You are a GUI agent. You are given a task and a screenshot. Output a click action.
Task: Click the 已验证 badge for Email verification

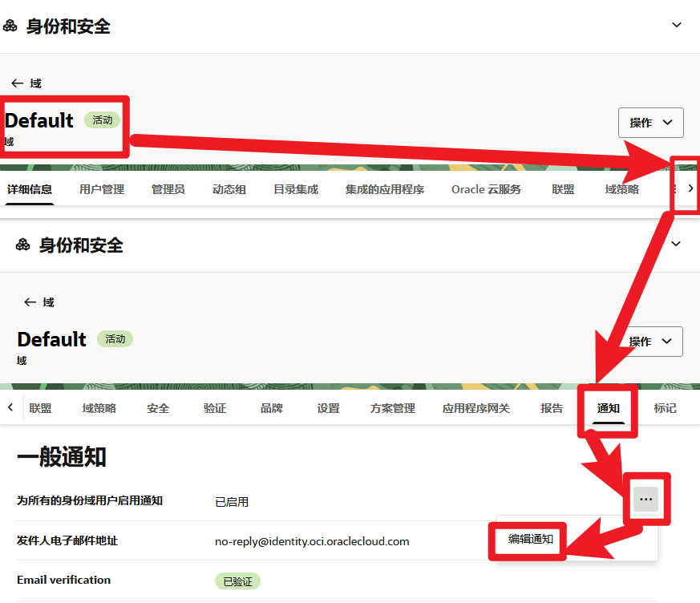(237, 581)
